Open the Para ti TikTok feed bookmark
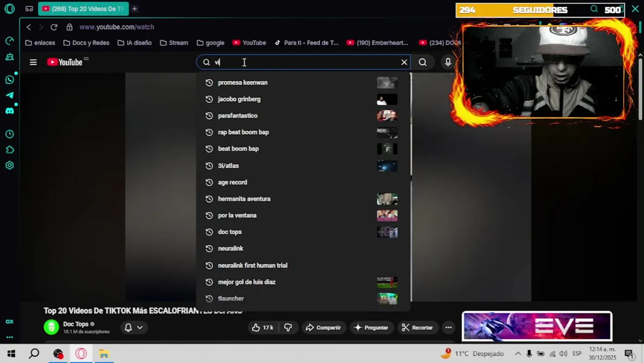The image size is (644, 363). pyautogui.click(x=306, y=43)
